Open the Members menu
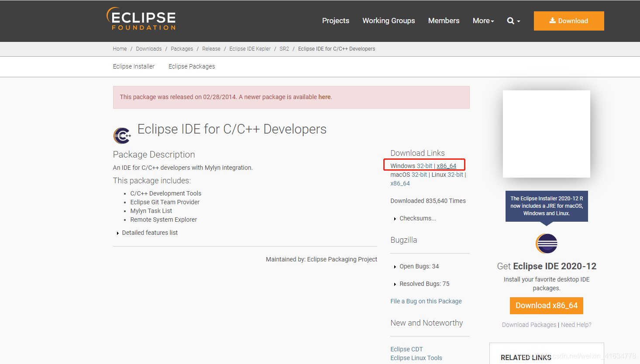Screen dimensions: 640x364 444,21
